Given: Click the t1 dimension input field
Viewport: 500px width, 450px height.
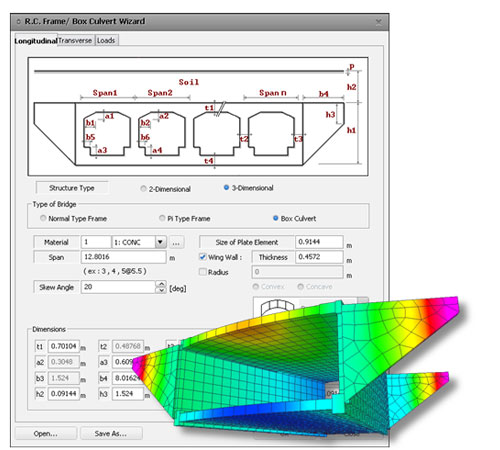Looking at the screenshot, I should [64, 346].
